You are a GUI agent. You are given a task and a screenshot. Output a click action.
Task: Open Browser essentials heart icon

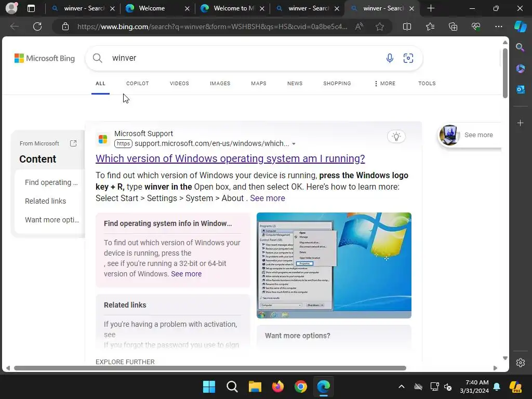click(x=476, y=26)
